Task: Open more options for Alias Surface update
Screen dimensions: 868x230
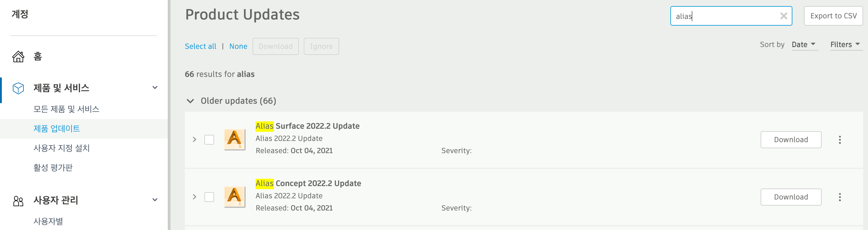Action: tap(839, 140)
